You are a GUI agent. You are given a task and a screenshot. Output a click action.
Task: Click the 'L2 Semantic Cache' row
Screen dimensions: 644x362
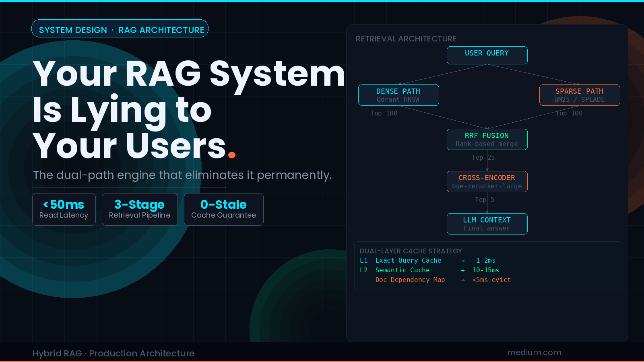[429, 270]
